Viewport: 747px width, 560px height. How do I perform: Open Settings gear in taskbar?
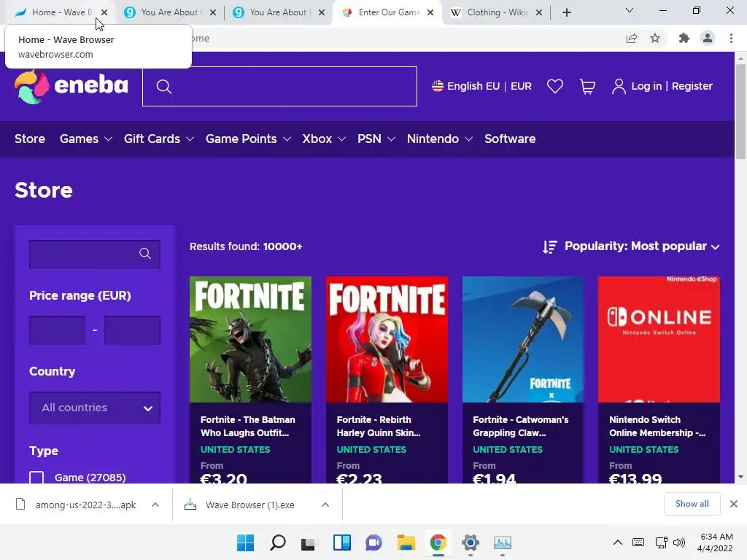coord(471,542)
